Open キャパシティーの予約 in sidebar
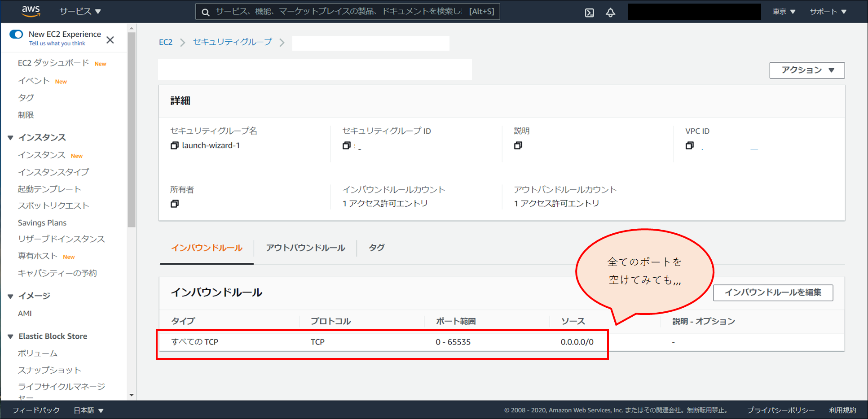The image size is (868, 419). (x=57, y=273)
